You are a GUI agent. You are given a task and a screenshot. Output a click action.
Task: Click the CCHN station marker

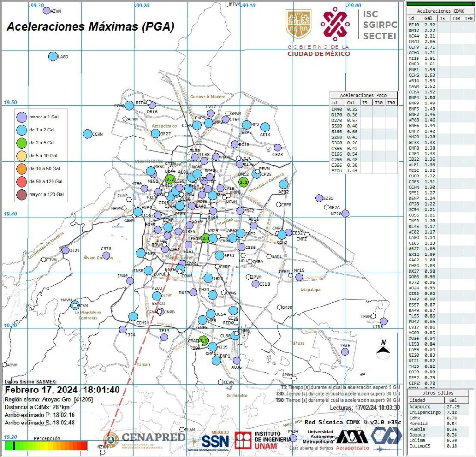pyautogui.click(x=87, y=134)
